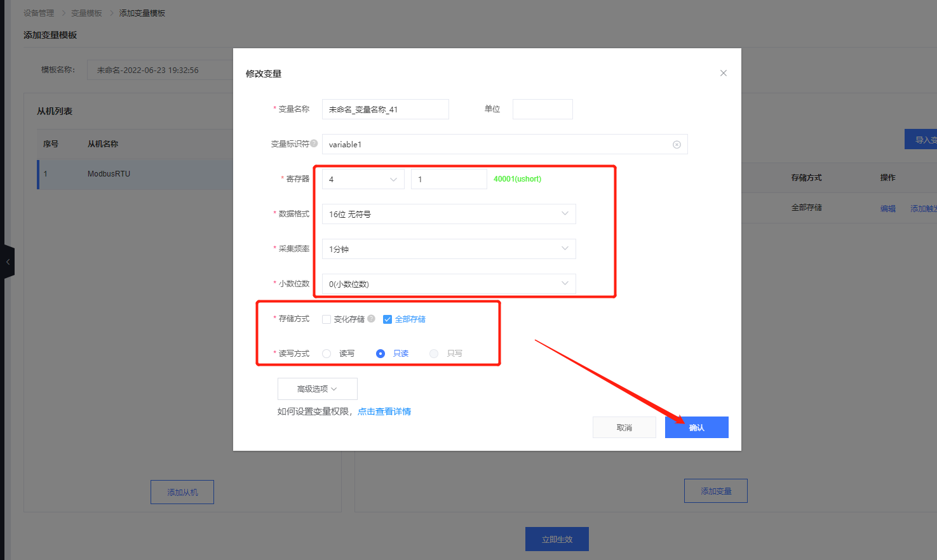This screenshot has width=937, height=560.
Task: Clear the 变量标识符 field using clear icon
Action: 677,145
